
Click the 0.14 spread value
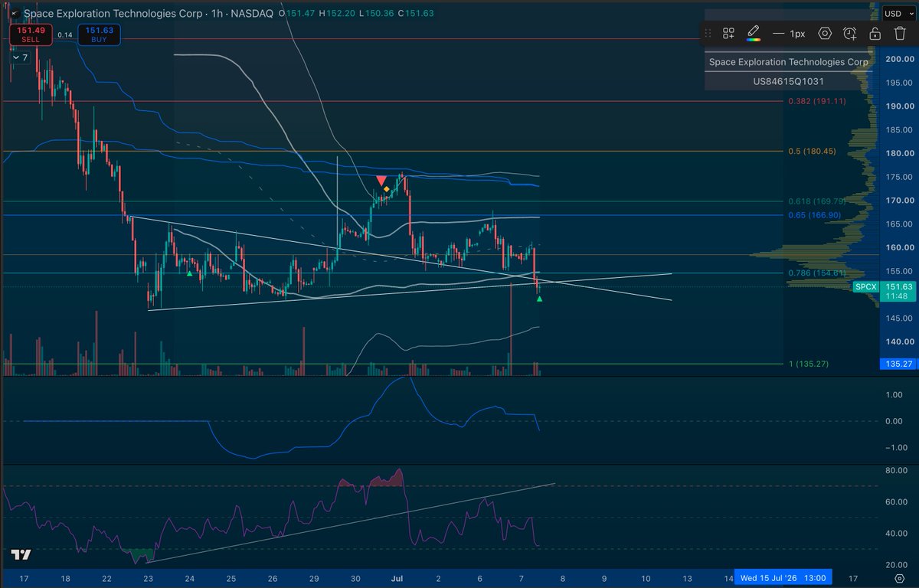pos(65,35)
